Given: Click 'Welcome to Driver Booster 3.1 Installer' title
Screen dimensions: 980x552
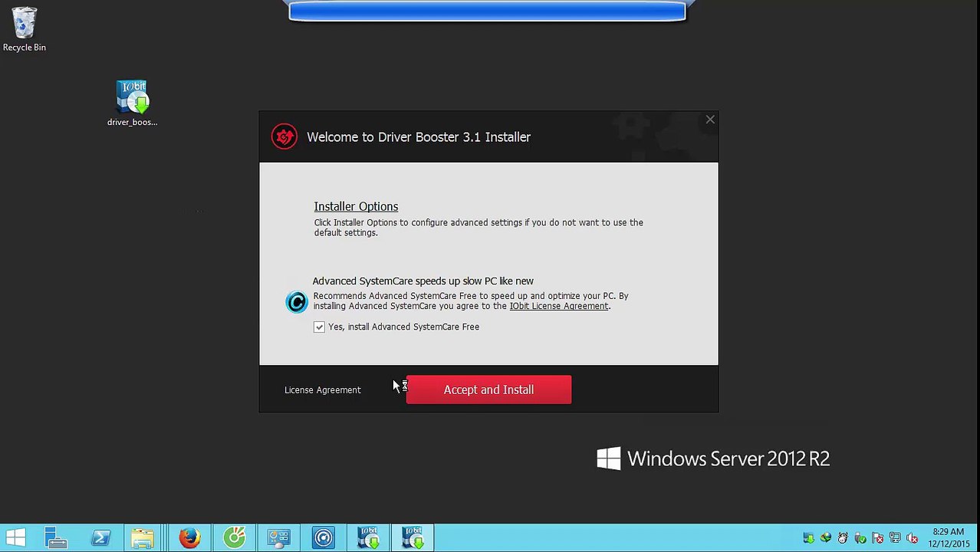Looking at the screenshot, I should coord(419,136).
